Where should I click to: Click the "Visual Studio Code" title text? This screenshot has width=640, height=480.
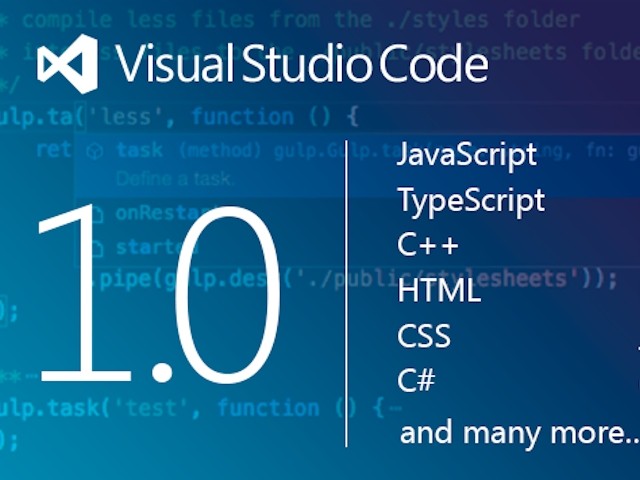(x=302, y=64)
